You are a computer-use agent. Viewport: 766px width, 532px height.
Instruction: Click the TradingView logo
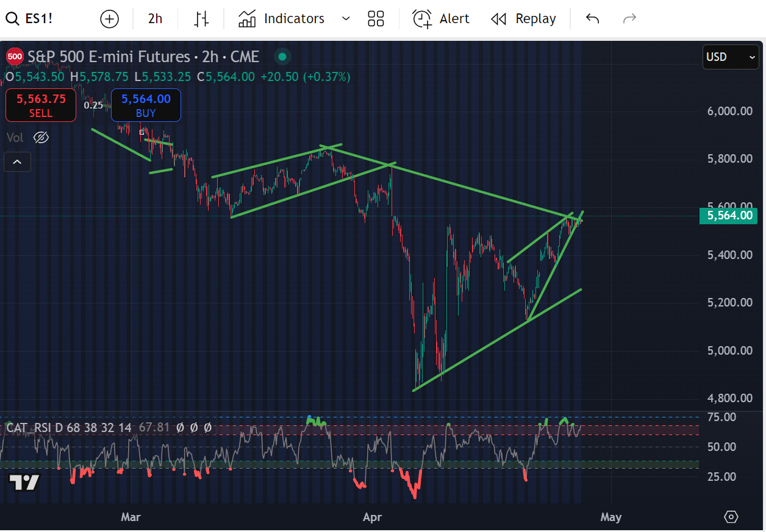pyautogui.click(x=24, y=483)
